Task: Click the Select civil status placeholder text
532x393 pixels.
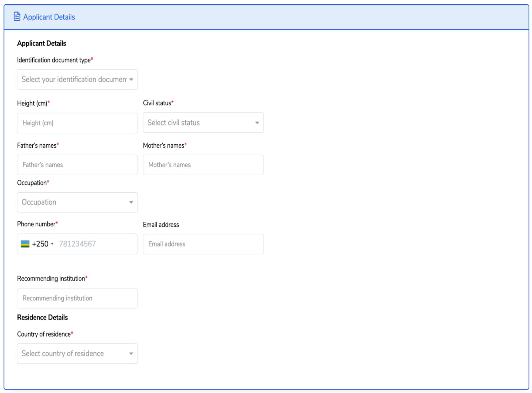Action: (174, 123)
